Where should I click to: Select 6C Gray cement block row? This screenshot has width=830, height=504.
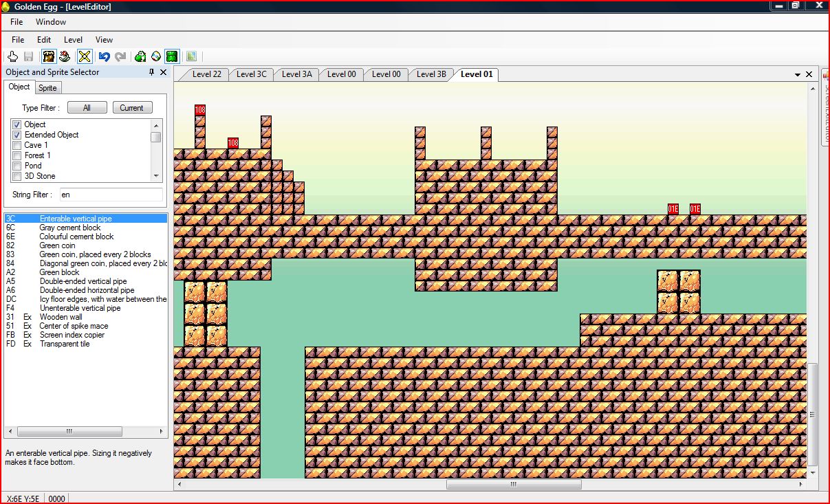tap(85, 228)
